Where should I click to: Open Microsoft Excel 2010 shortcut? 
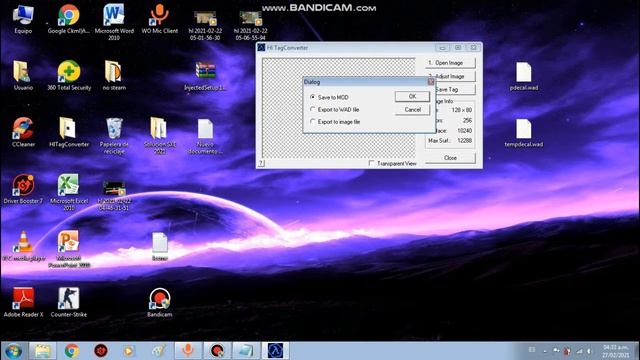pyautogui.click(x=69, y=192)
